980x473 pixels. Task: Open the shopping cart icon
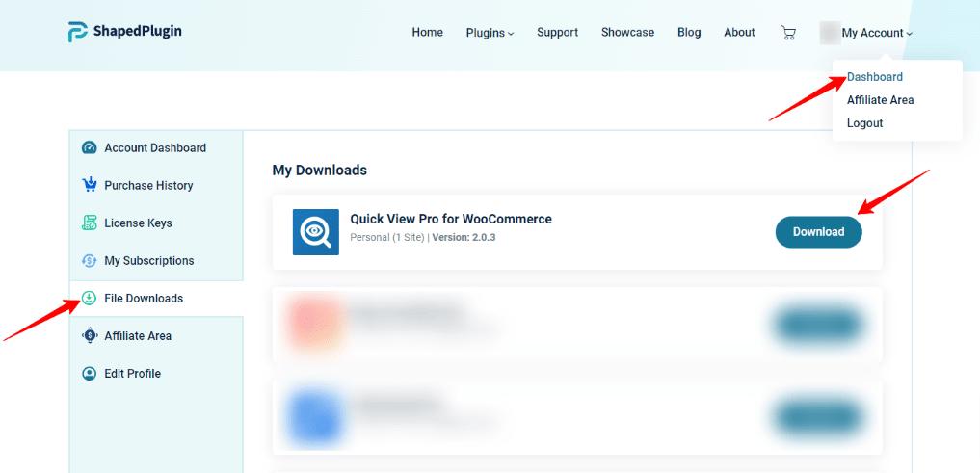(788, 33)
